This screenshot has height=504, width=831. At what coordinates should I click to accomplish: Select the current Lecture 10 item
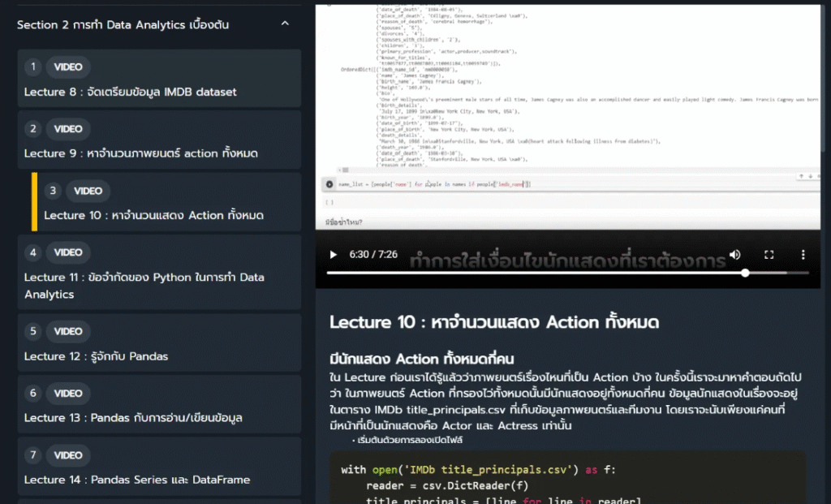pos(153,215)
